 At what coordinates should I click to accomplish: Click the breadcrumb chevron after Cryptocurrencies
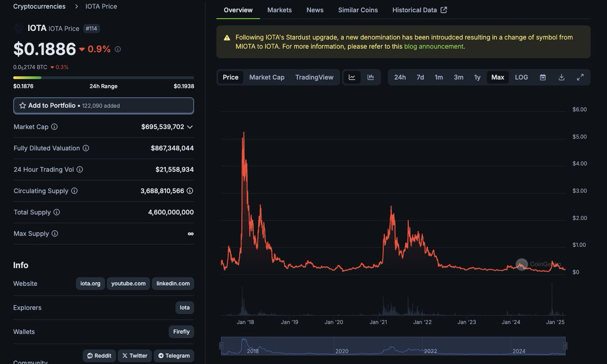(76, 7)
